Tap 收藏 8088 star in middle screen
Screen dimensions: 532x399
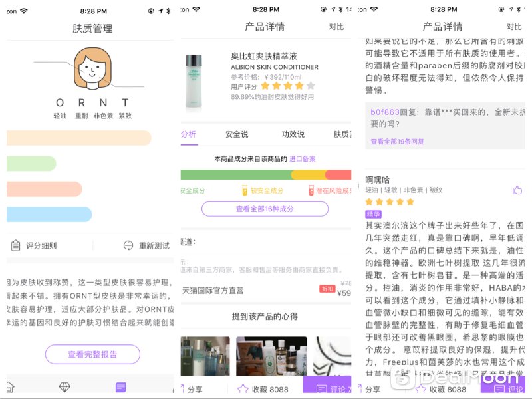(263, 389)
